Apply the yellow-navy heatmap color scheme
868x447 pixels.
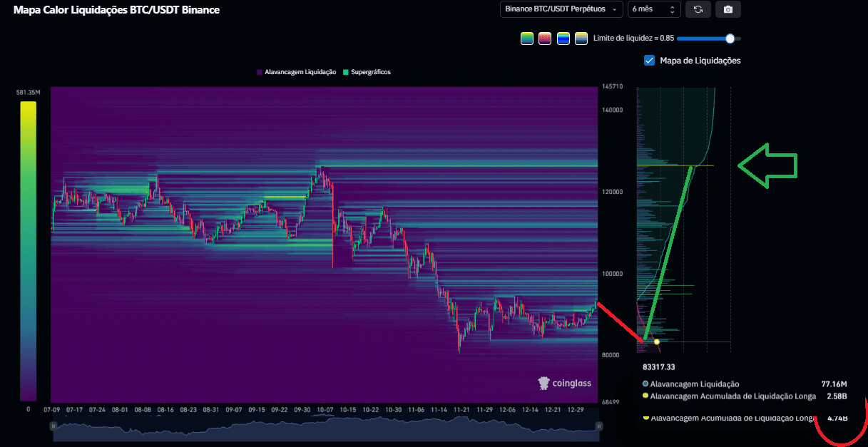tap(581, 38)
